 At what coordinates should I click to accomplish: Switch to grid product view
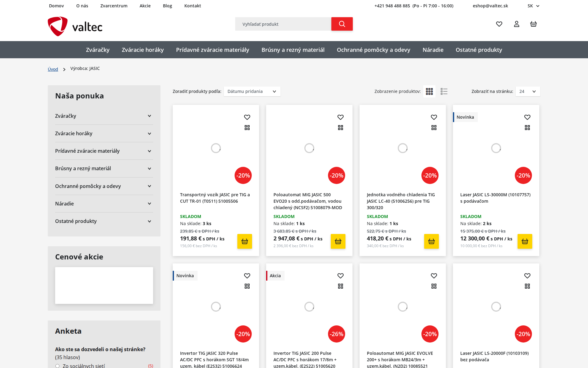[x=429, y=91]
